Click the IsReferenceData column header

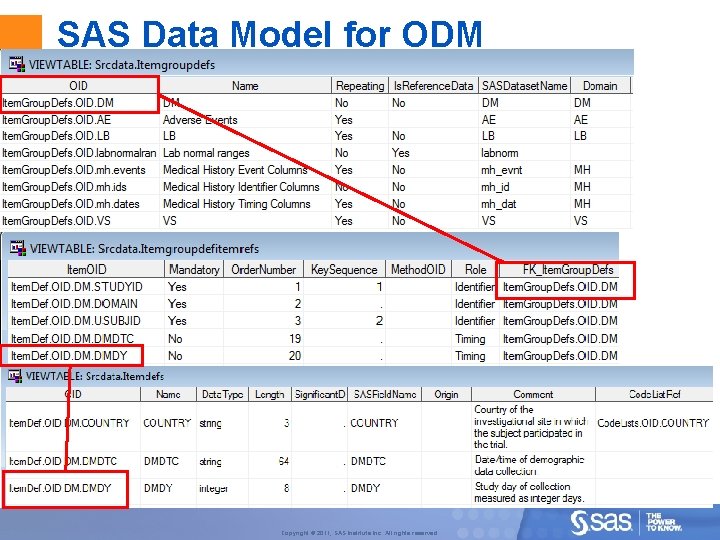pos(433,85)
